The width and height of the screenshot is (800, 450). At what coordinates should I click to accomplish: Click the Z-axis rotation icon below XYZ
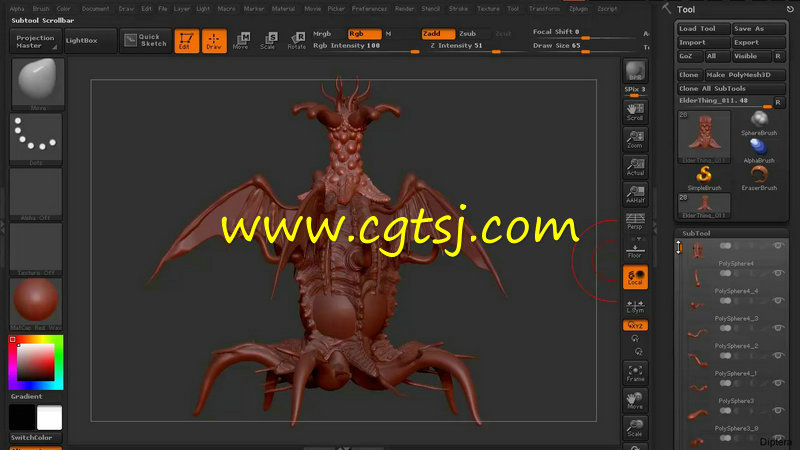point(638,352)
